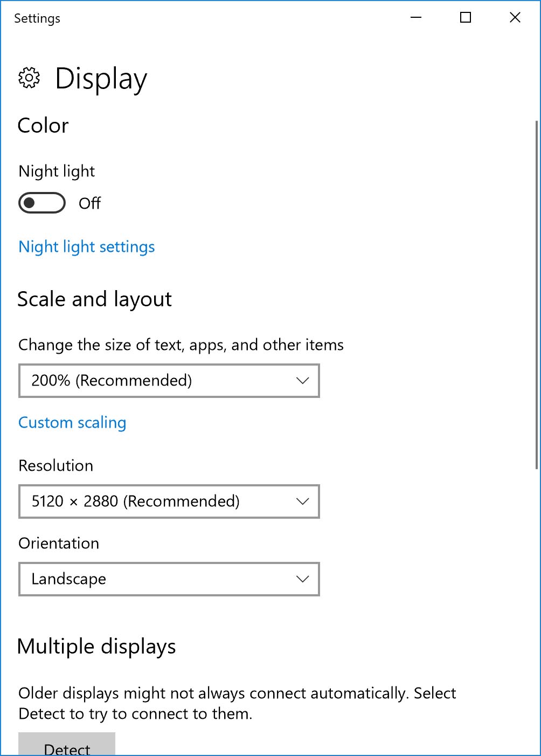Click the chevron arrow on the scaling dropdown
Image resolution: width=541 pixels, height=756 pixels.
(303, 381)
